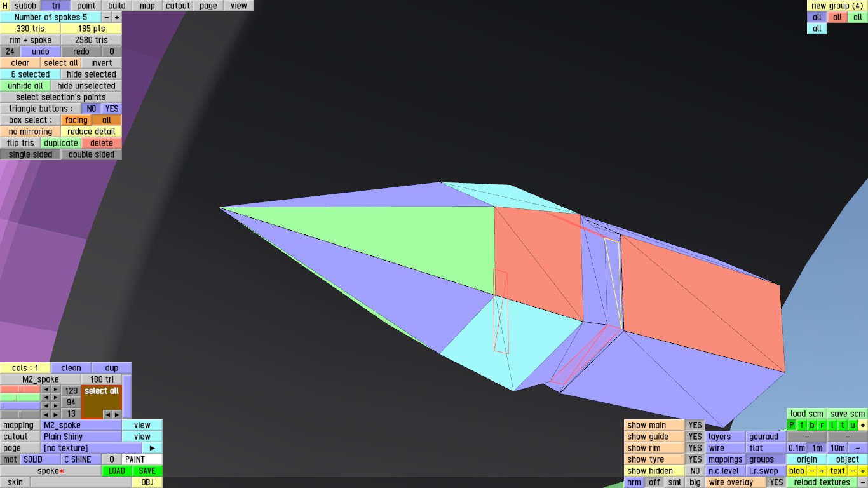Click the arrow beside the [no texture] page field

click(152, 448)
